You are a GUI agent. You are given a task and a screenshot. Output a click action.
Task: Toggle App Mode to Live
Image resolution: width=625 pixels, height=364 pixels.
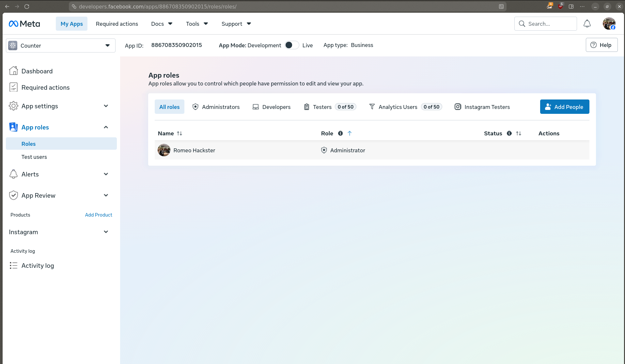click(x=291, y=45)
